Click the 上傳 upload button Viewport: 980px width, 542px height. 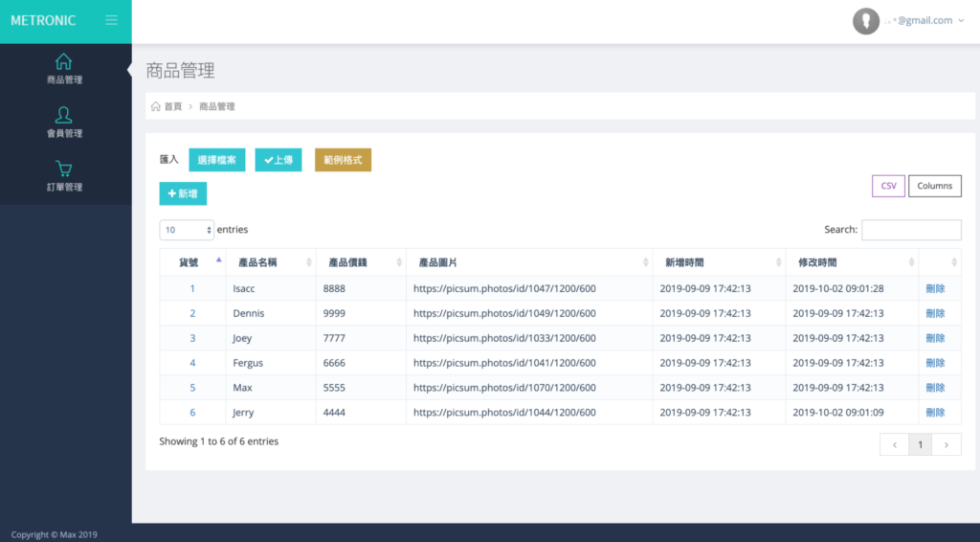pyautogui.click(x=278, y=160)
